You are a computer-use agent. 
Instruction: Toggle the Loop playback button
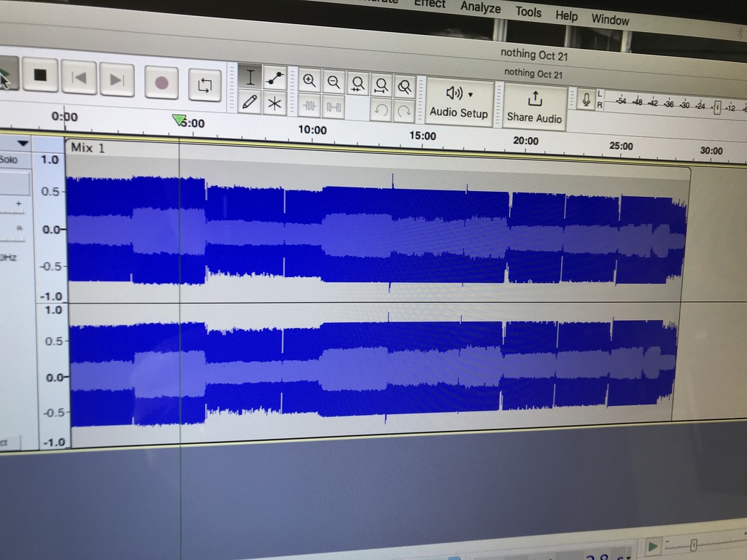pos(205,85)
